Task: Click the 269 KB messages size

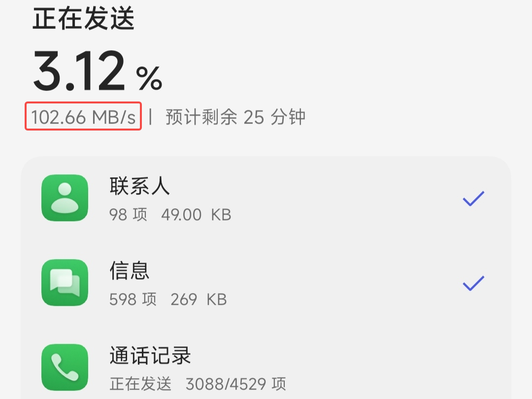Action: pos(199,299)
